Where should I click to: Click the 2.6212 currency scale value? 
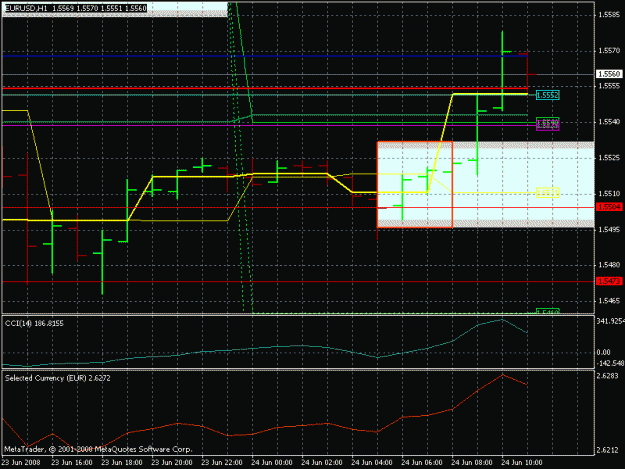[608, 450]
